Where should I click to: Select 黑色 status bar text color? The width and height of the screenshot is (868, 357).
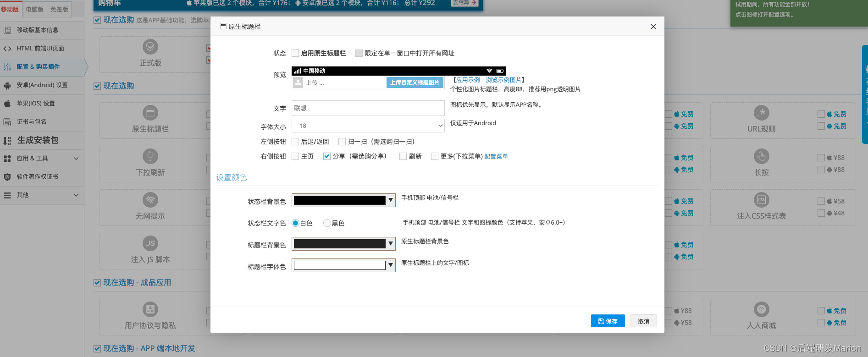(327, 223)
